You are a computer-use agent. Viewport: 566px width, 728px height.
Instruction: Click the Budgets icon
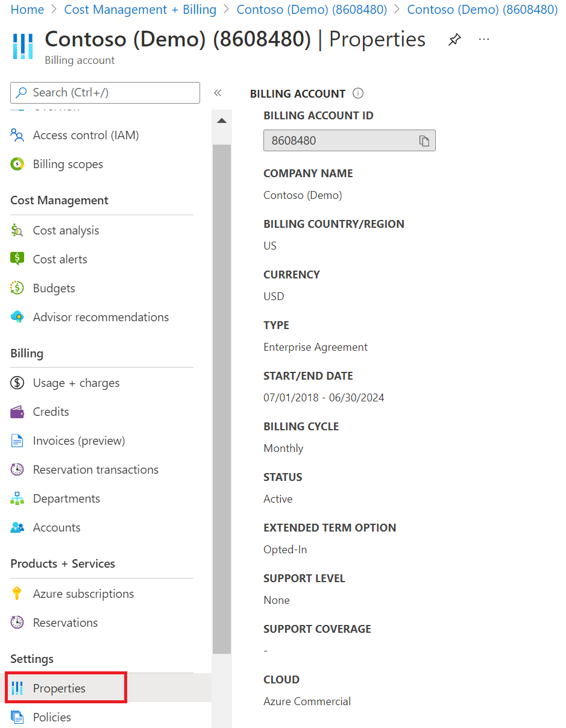(x=17, y=288)
